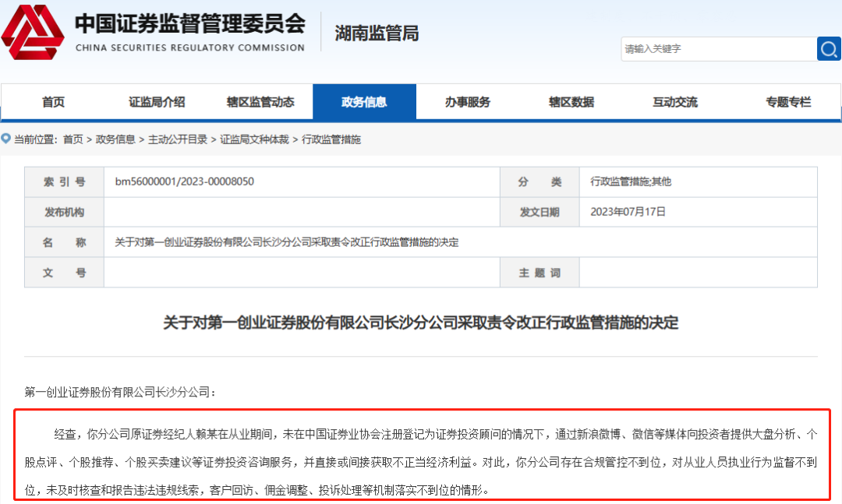This screenshot has width=842, height=504.
Task: Open the 辖区数据 navigation tab
Action: (x=571, y=102)
